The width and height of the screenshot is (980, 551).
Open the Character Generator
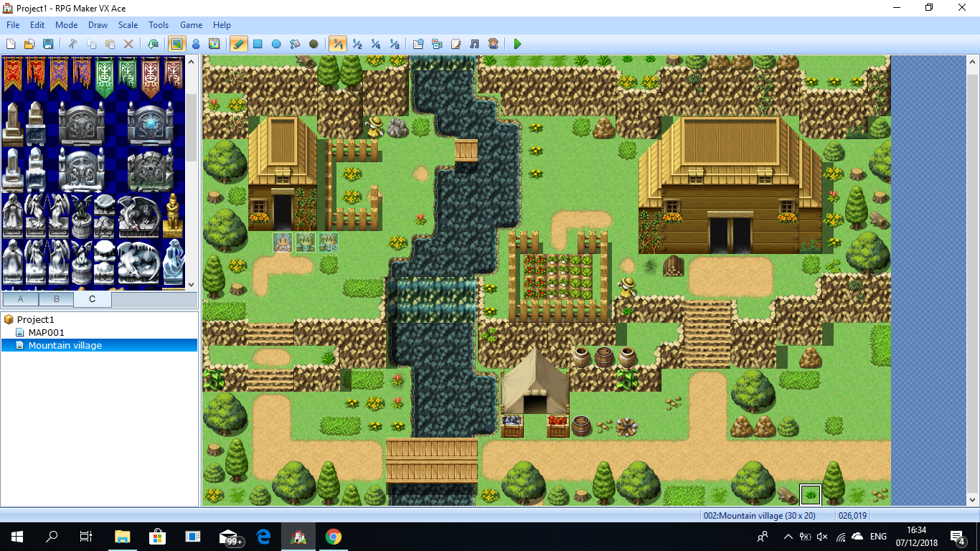click(493, 44)
